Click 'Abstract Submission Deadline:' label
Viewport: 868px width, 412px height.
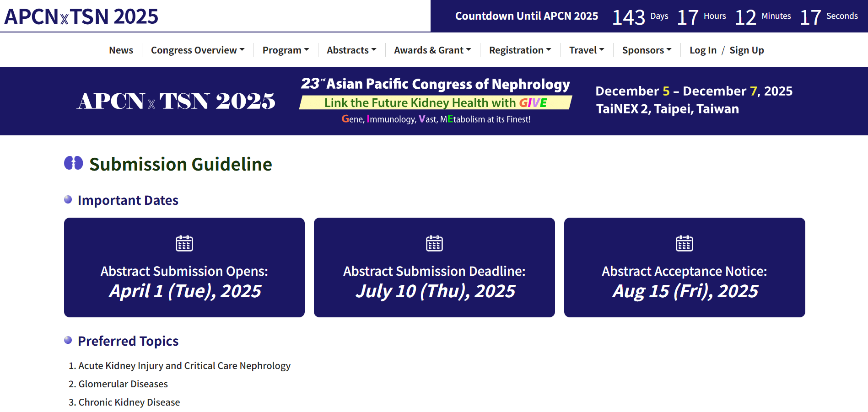[x=434, y=271]
